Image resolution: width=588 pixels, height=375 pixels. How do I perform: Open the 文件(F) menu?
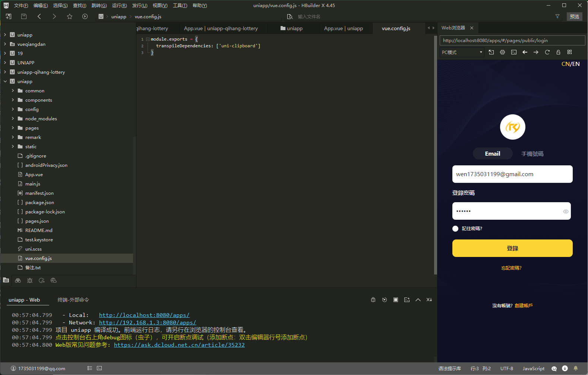coord(21,6)
